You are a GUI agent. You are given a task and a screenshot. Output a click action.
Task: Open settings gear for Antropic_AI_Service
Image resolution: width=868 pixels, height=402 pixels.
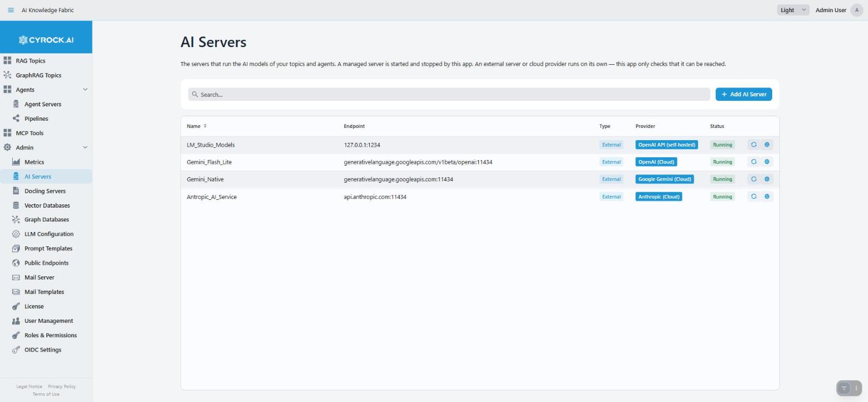point(767,197)
